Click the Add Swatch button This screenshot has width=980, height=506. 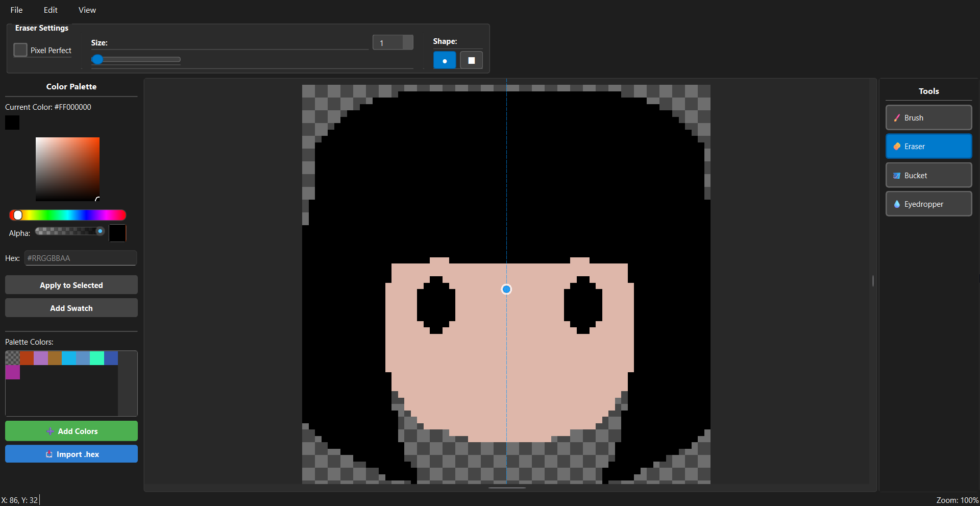71,308
